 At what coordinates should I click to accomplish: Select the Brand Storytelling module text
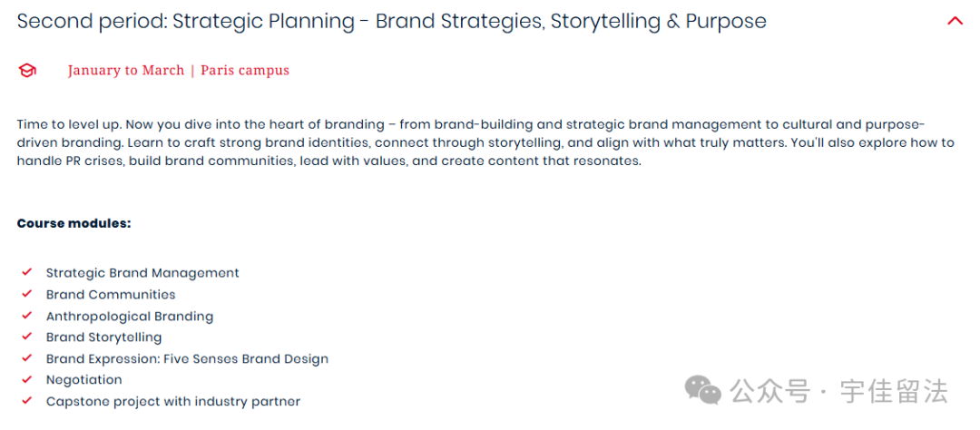click(103, 337)
